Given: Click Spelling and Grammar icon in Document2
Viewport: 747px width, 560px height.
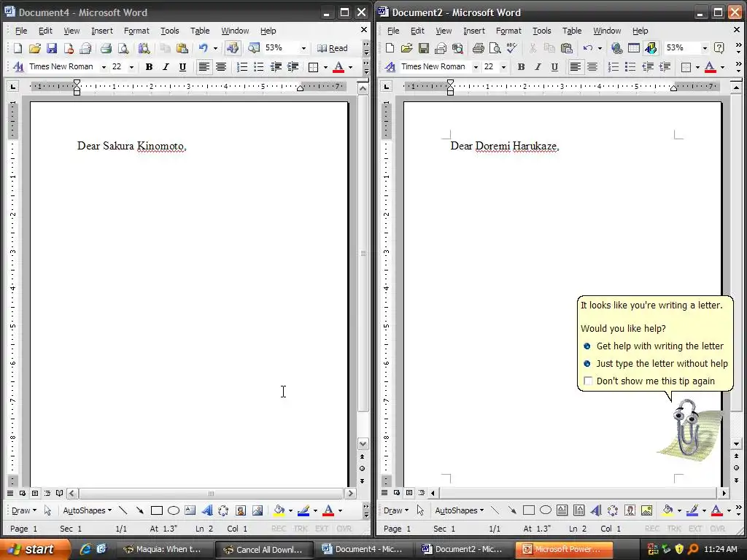Looking at the screenshot, I should click(x=512, y=48).
